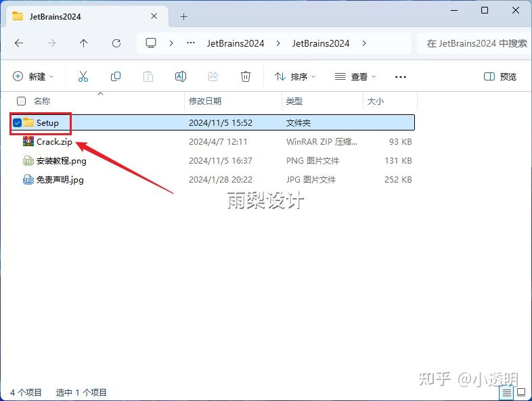Sort by 类型 column header
The width and height of the screenshot is (532, 401).
[x=294, y=101]
